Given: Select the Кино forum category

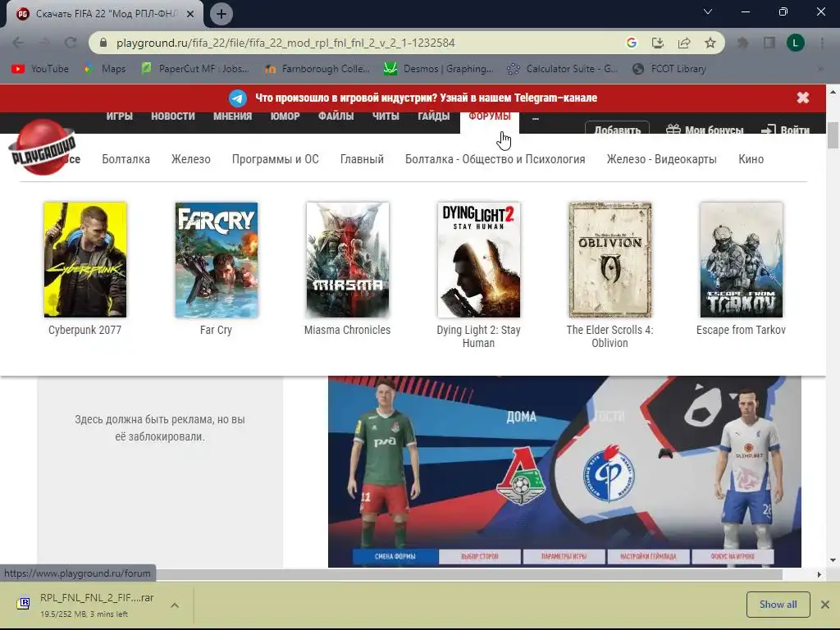Looking at the screenshot, I should [751, 159].
